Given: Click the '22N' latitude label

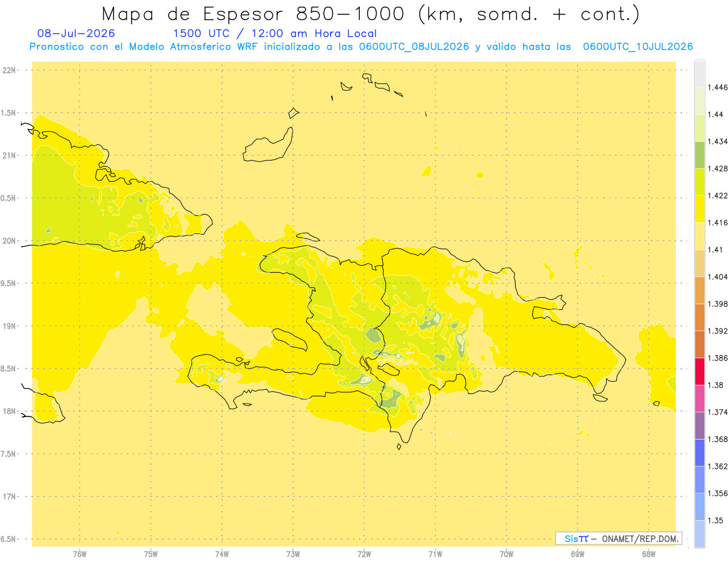Looking at the screenshot, I should tap(10, 70).
